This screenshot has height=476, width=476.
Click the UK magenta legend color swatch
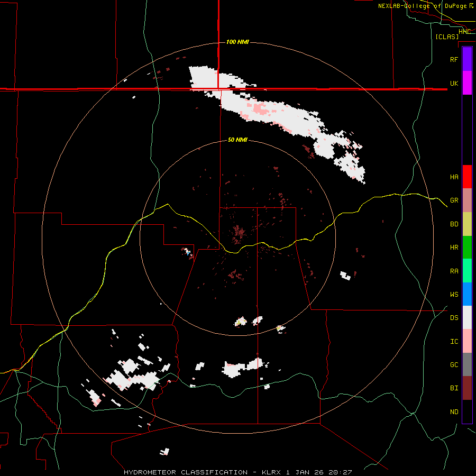(x=467, y=83)
